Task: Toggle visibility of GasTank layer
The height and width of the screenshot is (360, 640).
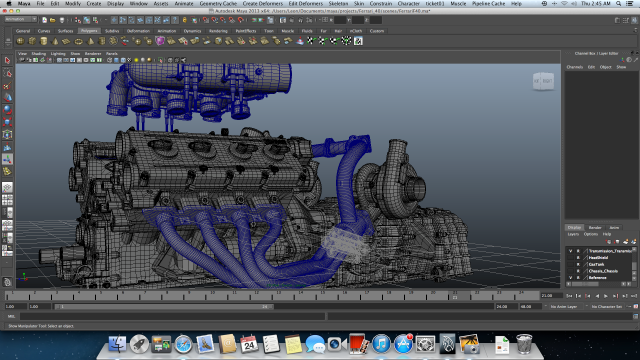Action: click(x=570, y=264)
